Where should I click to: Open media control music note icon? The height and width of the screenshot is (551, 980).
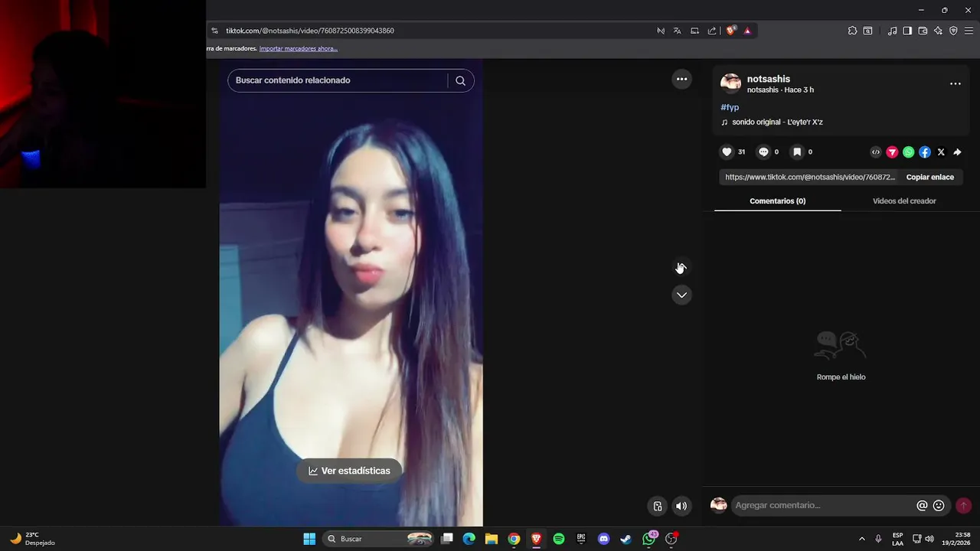click(x=893, y=31)
